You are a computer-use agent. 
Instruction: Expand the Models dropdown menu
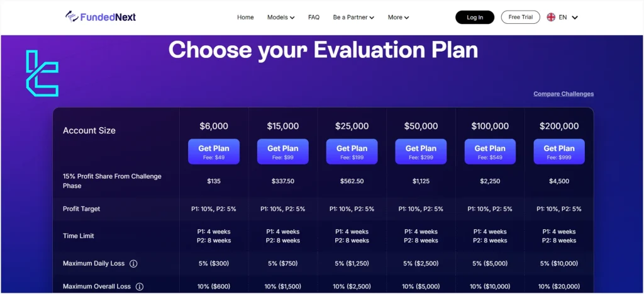click(280, 17)
